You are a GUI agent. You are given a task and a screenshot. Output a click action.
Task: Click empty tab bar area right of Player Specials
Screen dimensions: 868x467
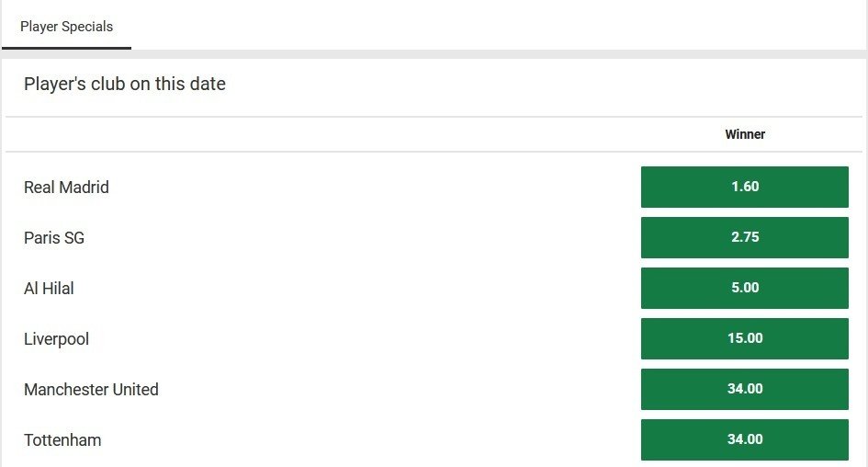(x=496, y=26)
